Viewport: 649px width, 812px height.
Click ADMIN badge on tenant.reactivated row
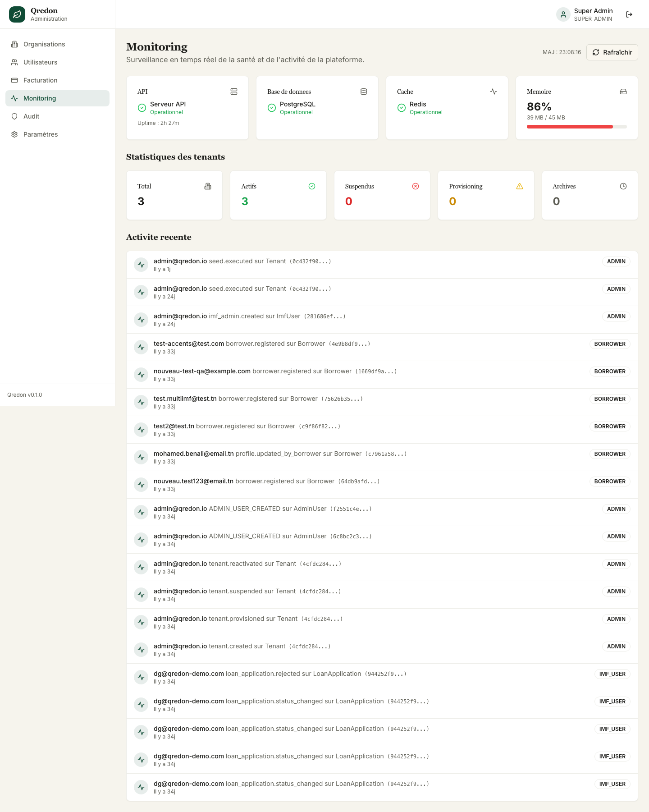pyautogui.click(x=616, y=564)
